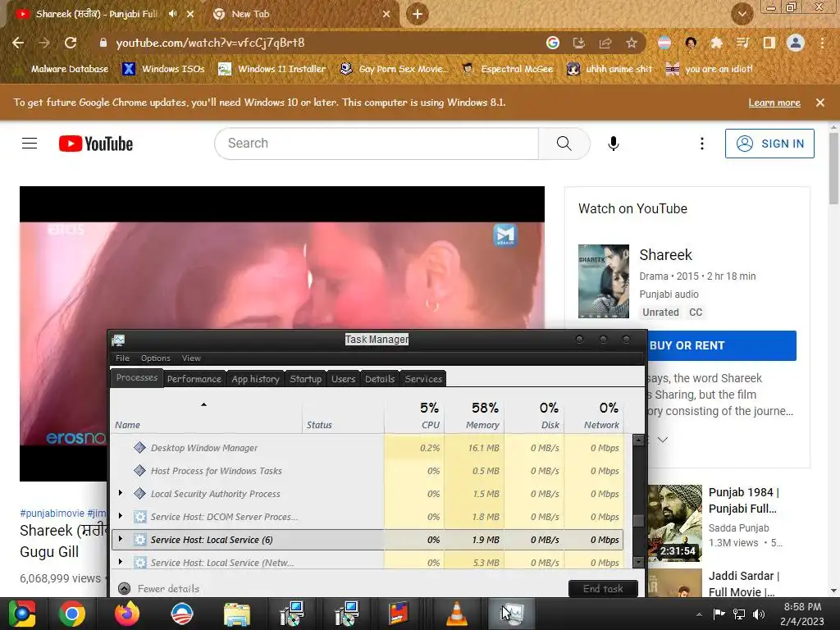The width and height of the screenshot is (840, 630).
Task: Open Task Manager Options menu
Action: click(x=155, y=358)
